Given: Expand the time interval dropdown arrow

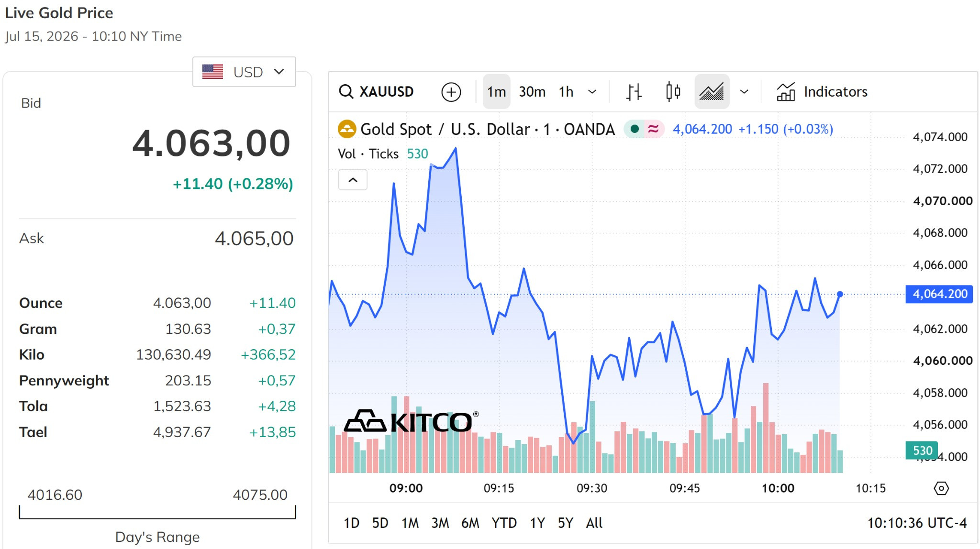Looking at the screenshot, I should (592, 91).
